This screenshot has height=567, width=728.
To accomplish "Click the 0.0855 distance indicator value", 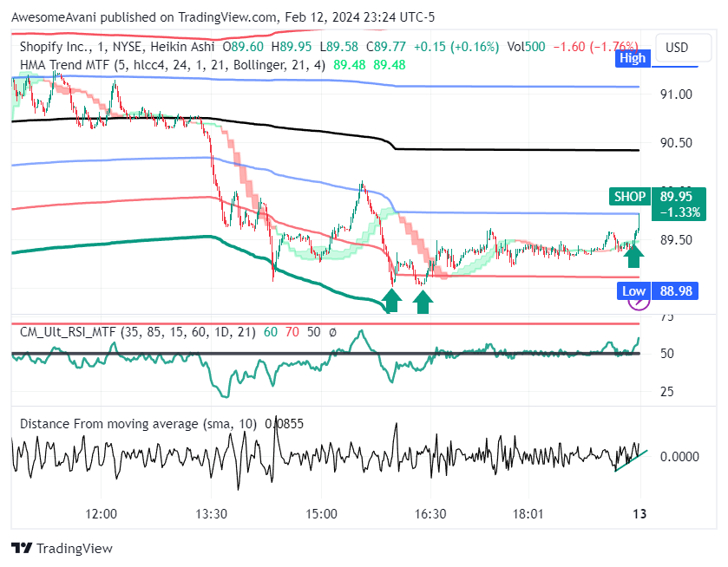I will pos(284,424).
